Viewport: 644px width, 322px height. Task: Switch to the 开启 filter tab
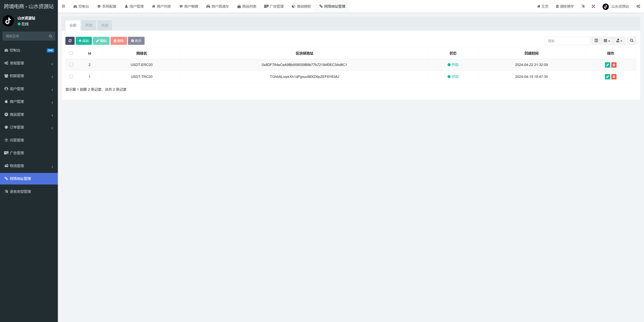pyautogui.click(x=89, y=25)
